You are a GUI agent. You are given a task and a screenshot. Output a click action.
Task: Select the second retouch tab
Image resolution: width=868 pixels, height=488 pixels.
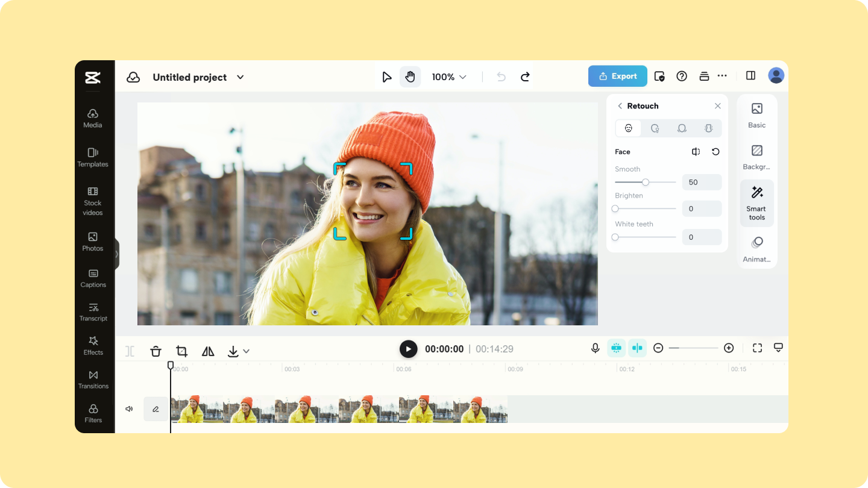point(655,128)
